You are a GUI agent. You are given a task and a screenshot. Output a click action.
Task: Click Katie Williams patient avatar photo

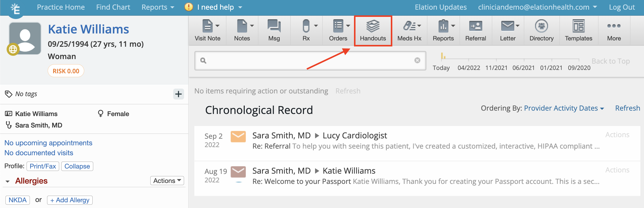click(25, 38)
